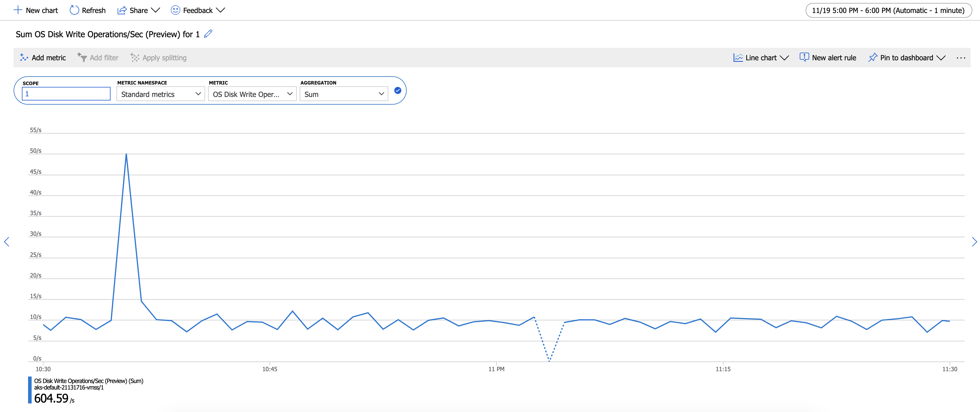Click the blue metric confirmation checkmark
980x412 pixels.
(x=397, y=90)
